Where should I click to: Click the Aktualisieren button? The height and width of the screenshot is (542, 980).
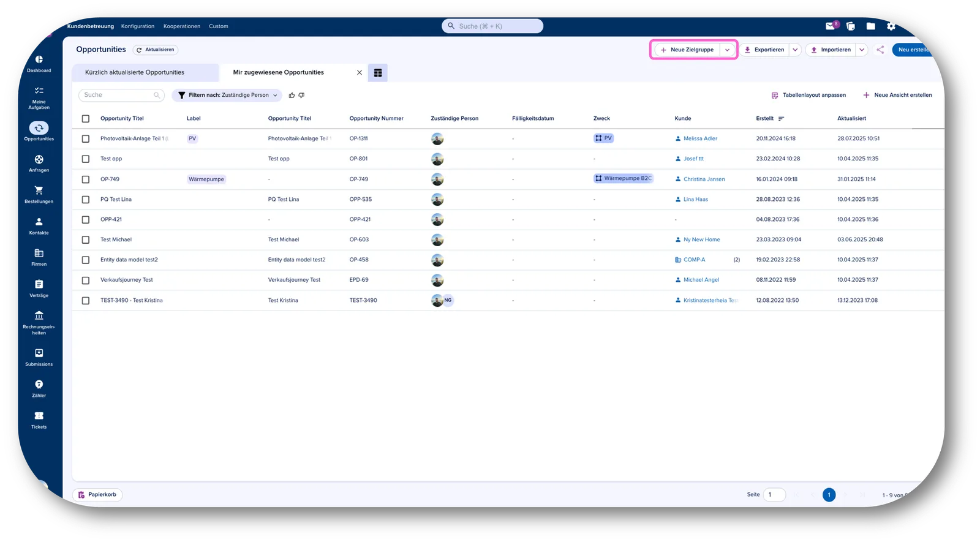click(x=156, y=50)
